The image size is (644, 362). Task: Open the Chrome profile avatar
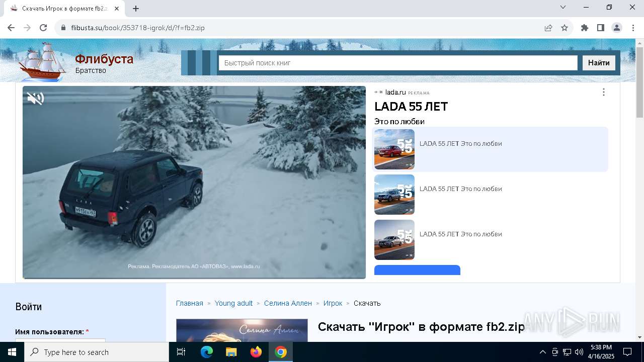tap(617, 28)
